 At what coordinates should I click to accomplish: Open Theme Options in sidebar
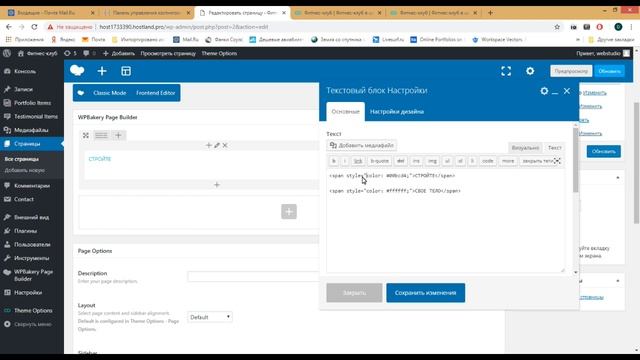pyautogui.click(x=32, y=311)
